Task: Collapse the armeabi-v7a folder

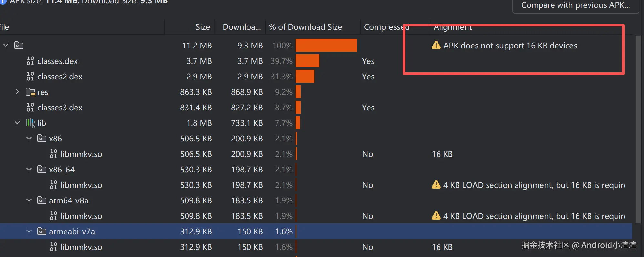Action: pos(29,231)
